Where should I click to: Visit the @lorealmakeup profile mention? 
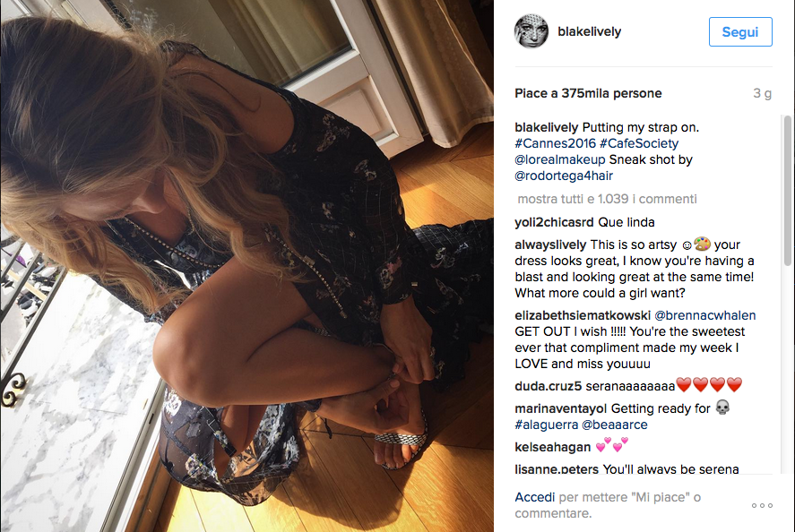click(x=560, y=159)
